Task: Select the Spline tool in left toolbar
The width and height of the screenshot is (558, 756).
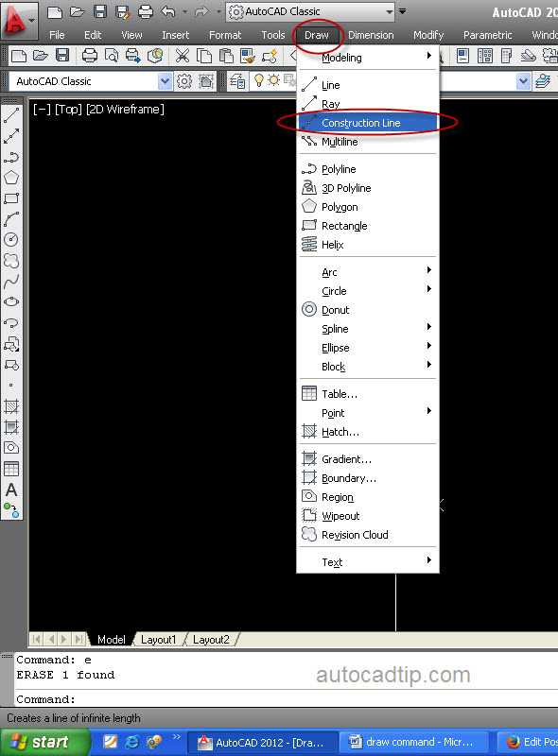Action: pyautogui.click(x=11, y=282)
